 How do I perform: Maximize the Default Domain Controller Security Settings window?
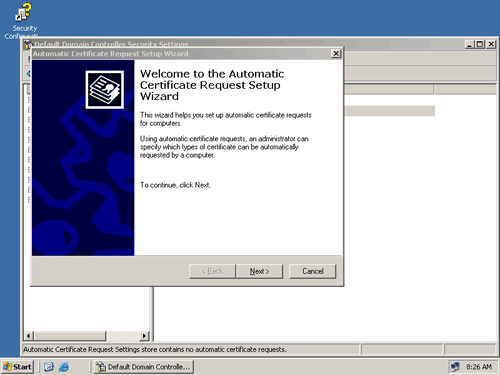pyautogui.click(x=480, y=44)
